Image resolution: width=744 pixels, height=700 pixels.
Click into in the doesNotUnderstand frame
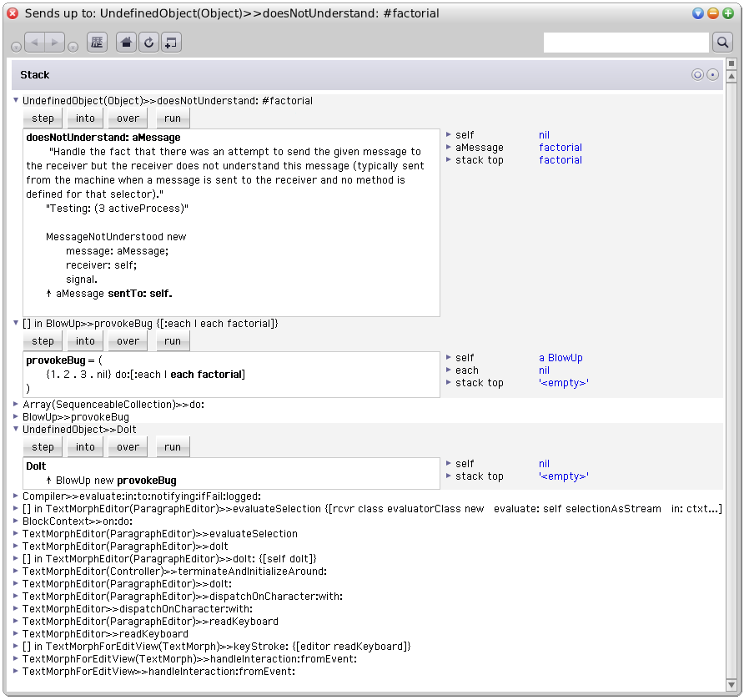coord(85,118)
